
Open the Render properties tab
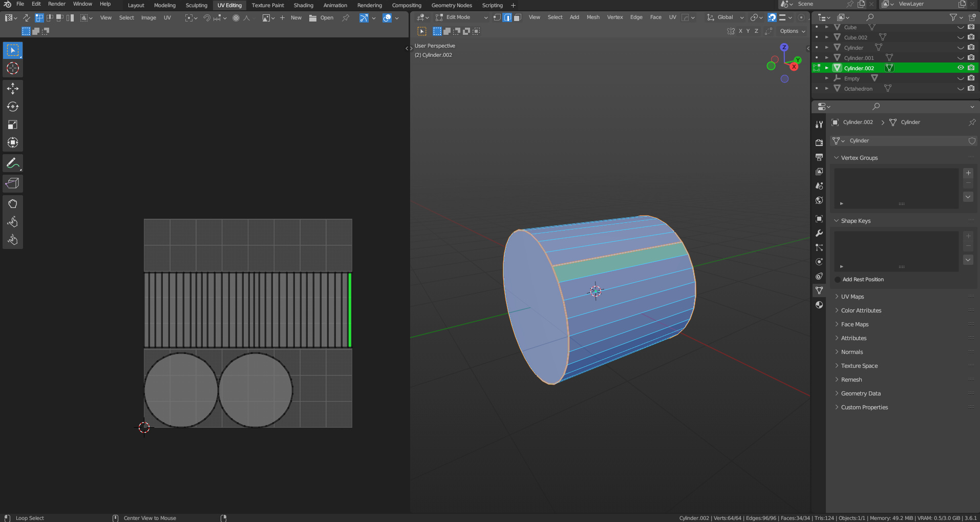pyautogui.click(x=819, y=142)
